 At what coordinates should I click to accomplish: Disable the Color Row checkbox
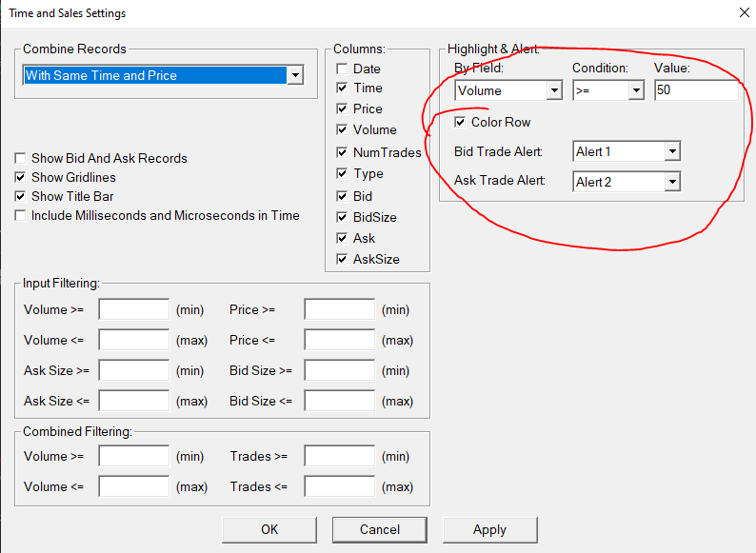(x=460, y=122)
